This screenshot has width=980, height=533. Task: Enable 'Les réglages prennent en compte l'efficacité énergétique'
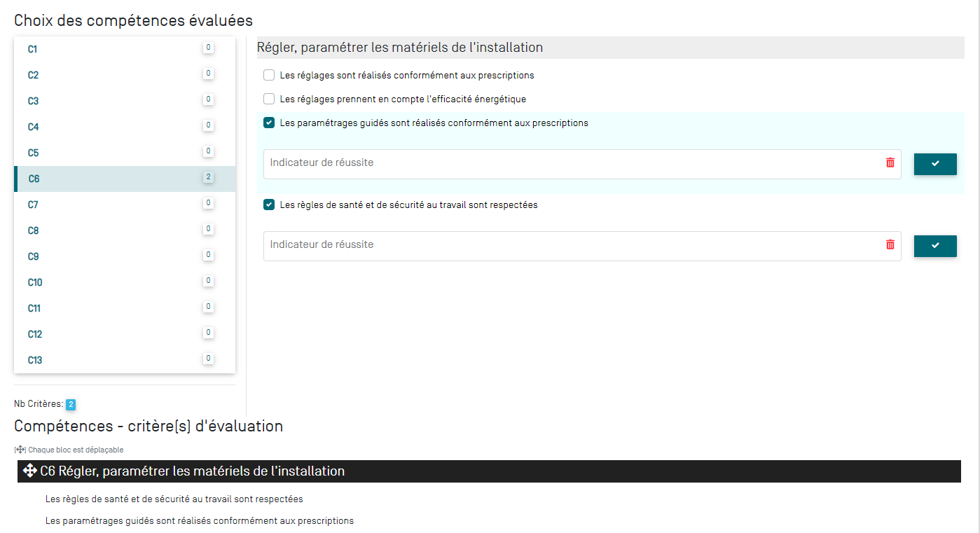pyautogui.click(x=269, y=99)
